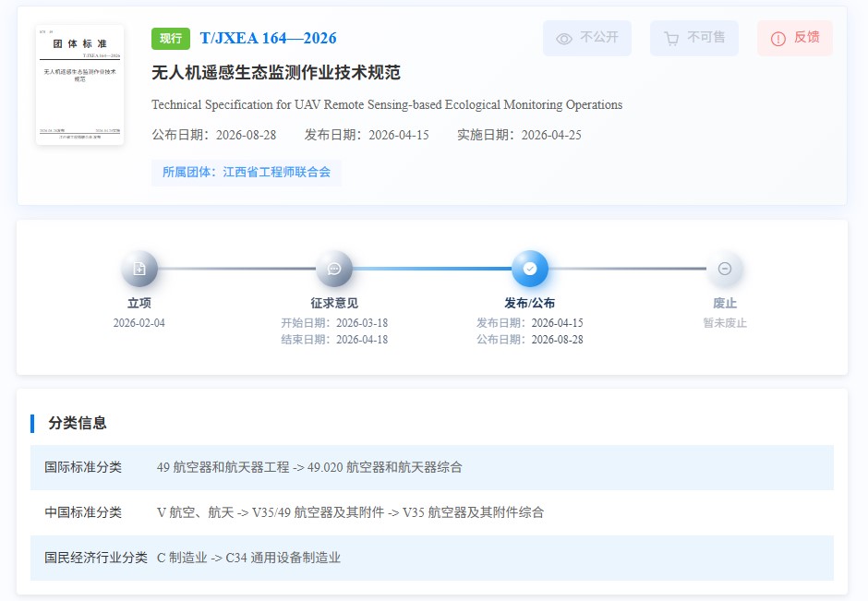The width and height of the screenshot is (868, 601).
Task: Click the green 现行 status badge
Action: (x=171, y=38)
